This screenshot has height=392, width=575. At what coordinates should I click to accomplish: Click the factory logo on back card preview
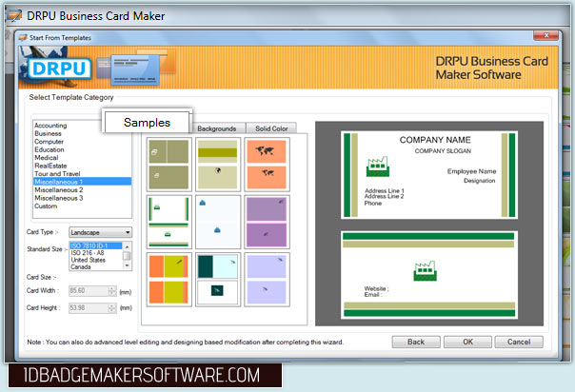[x=425, y=271]
